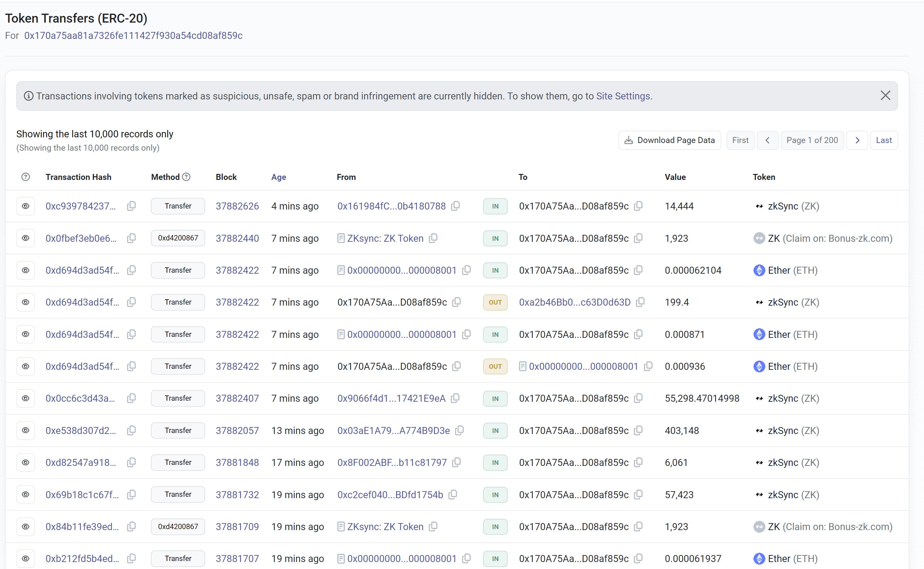Click the '13 mins ago' age cell
Screen dimensions: 924x569
click(x=298, y=430)
